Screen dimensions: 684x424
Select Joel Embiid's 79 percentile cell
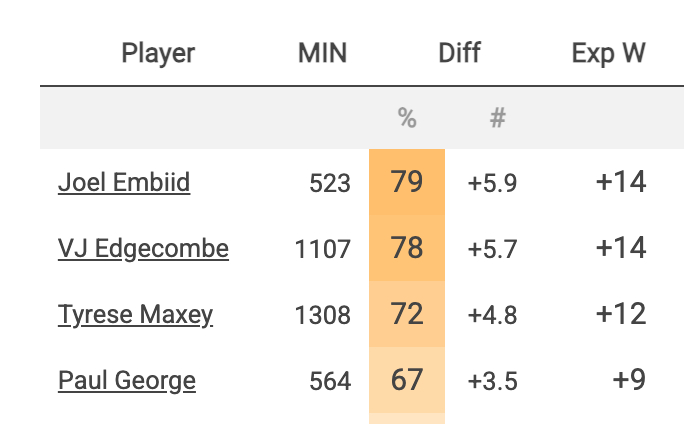point(407,183)
